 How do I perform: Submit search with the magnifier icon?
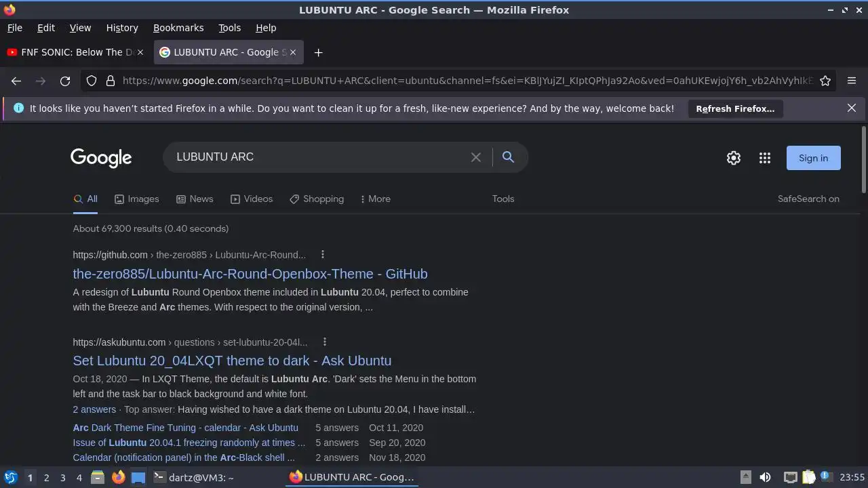pos(508,157)
